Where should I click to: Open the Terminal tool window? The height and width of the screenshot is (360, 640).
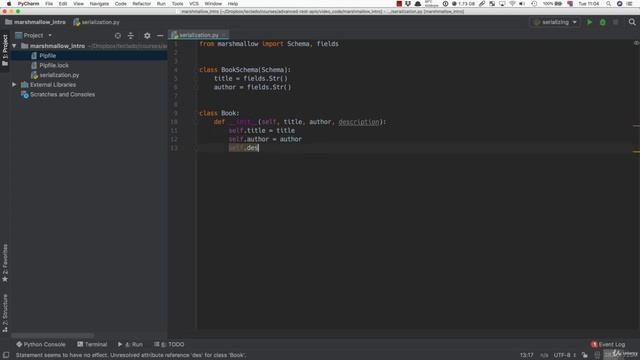point(92,344)
